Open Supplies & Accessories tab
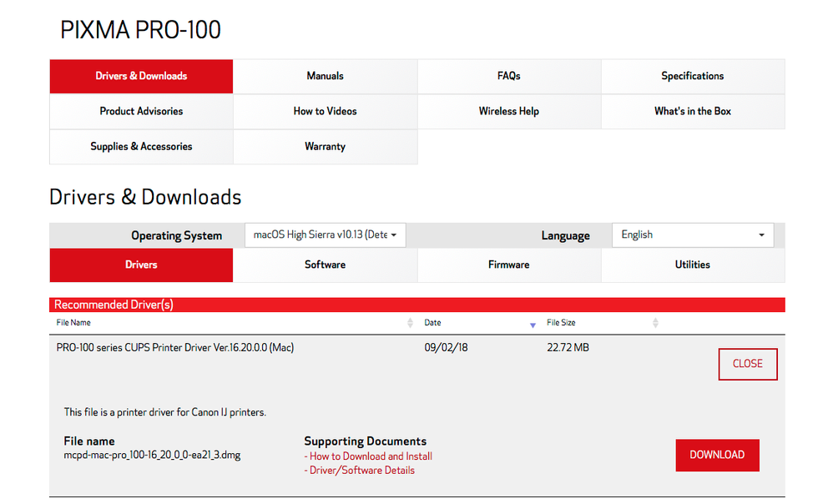Screen dimensions: 833x504 pyautogui.click(x=141, y=146)
